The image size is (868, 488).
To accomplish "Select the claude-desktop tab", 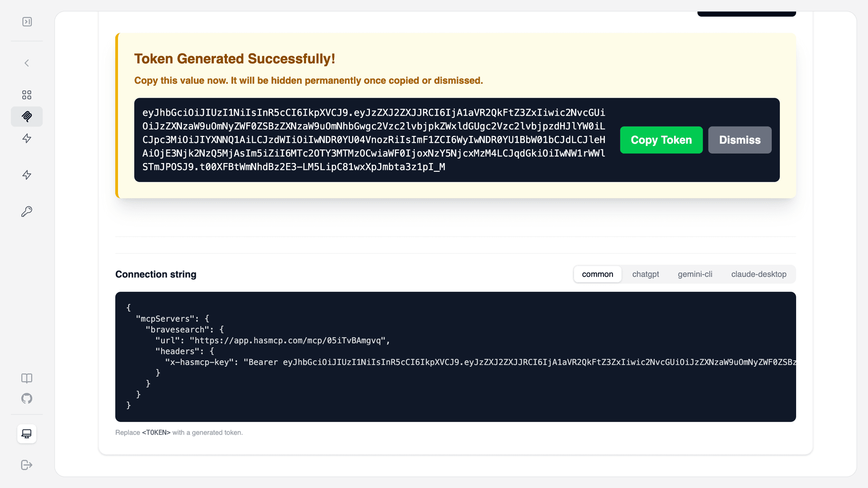I will 759,274.
